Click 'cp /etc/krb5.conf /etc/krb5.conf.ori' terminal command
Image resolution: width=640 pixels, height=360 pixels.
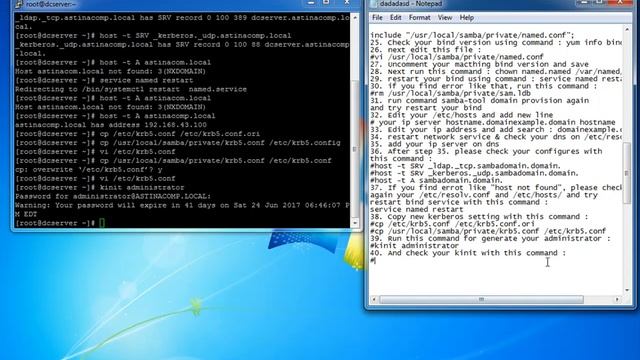click(x=180, y=134)
